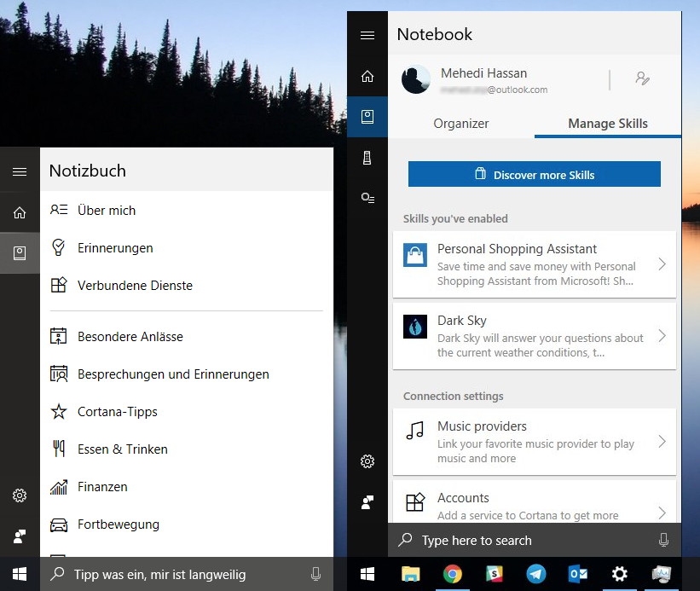
Task: Click the car icon beside Fortbewegung
Action: (x=59, y=525)
